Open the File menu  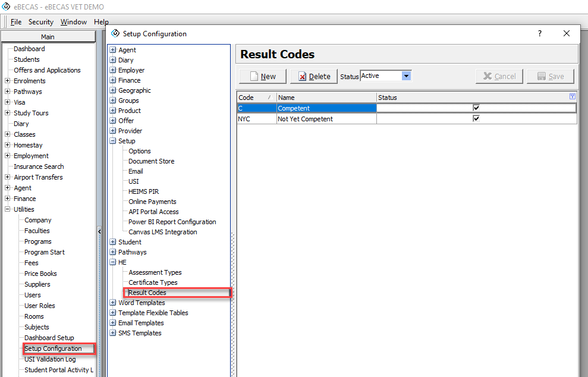tap(16, 22)
